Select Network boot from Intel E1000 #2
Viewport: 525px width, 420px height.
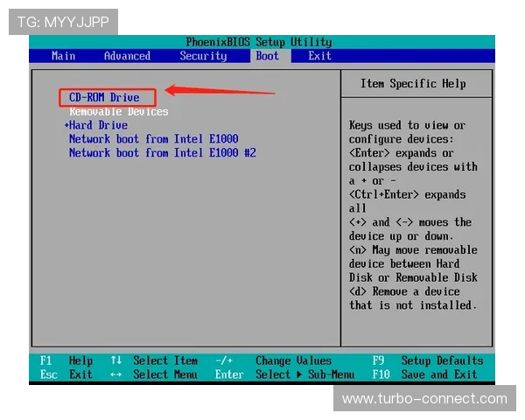(163, 153)
